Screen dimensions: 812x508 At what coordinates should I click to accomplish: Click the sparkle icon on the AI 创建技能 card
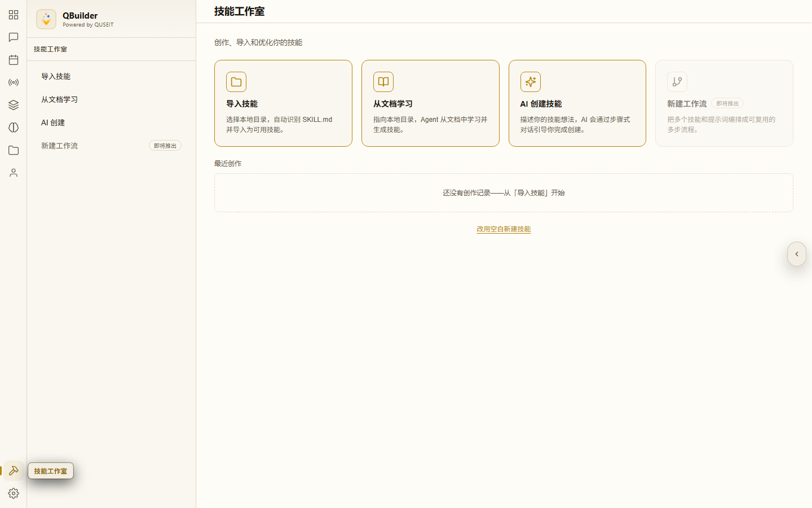[x=531, y=82]
